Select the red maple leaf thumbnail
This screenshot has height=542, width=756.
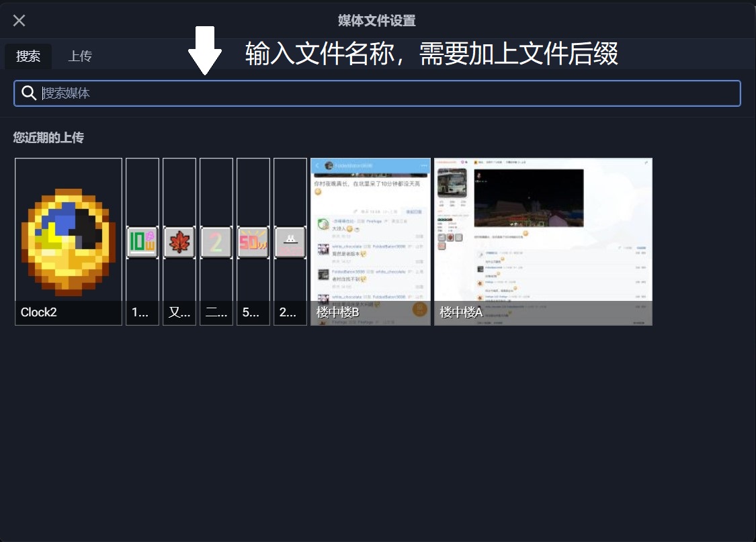[x=179, y=241]
